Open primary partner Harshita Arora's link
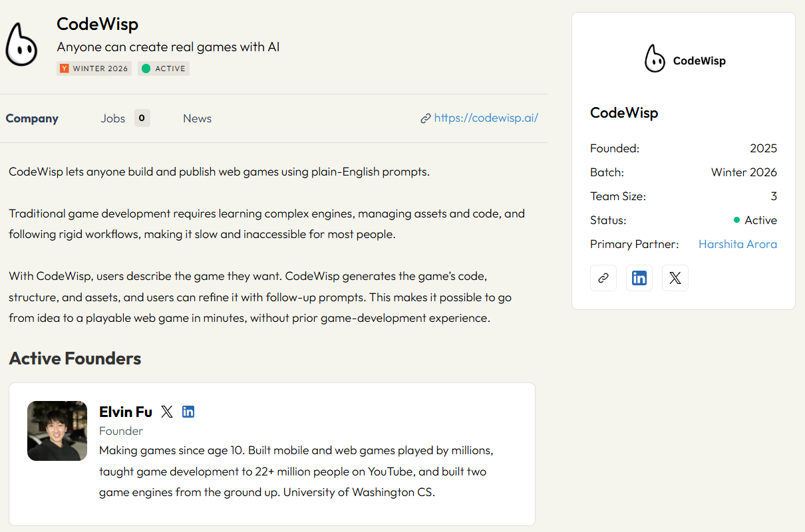The image size is (805, 532). click(737, 244)
